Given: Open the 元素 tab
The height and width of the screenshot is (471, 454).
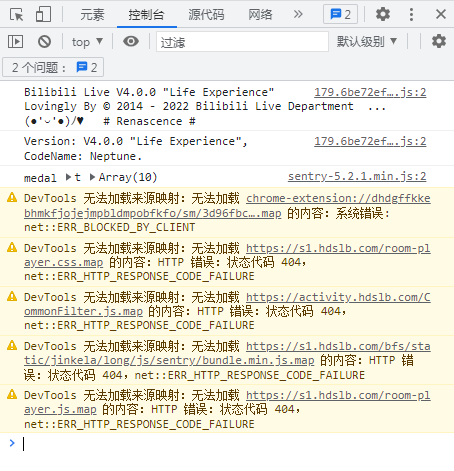Looking at the screenshot, I should (x=92, y=15).
